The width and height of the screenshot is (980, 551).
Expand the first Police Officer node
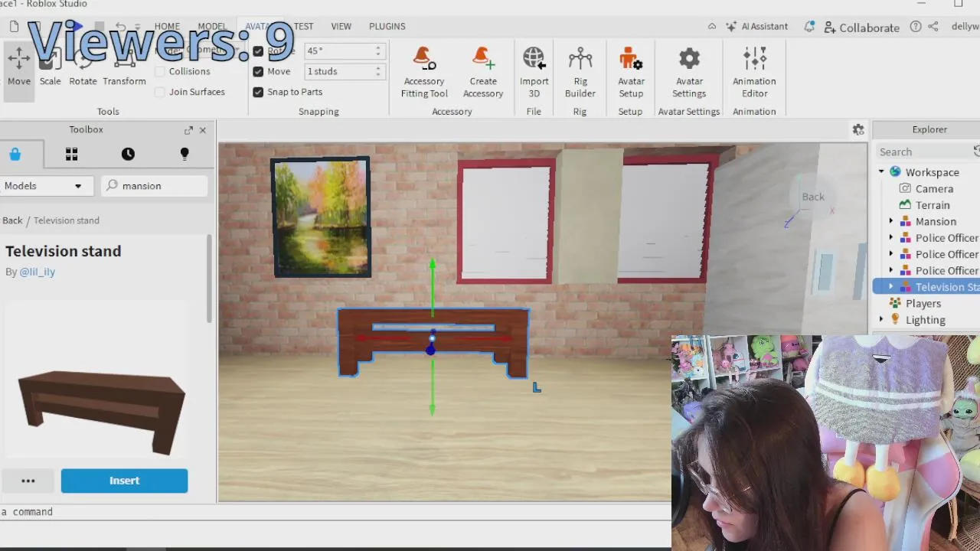(891, 238)
